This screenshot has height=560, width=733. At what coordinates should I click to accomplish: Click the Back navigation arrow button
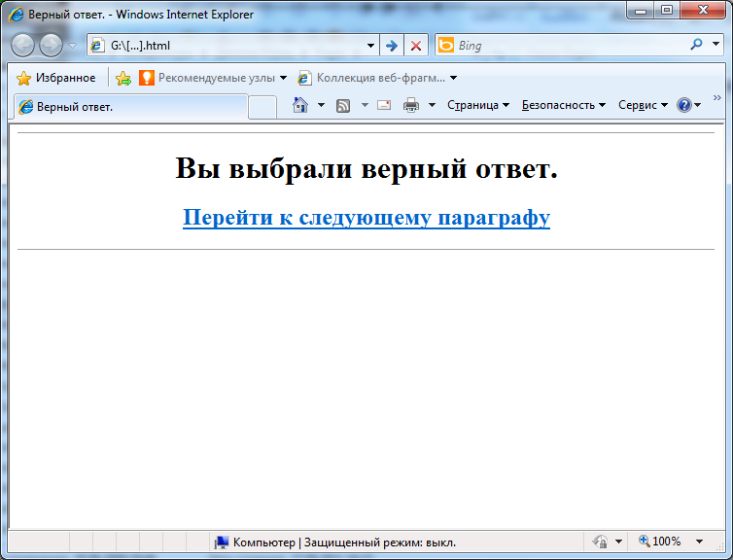tap(22, 46)
